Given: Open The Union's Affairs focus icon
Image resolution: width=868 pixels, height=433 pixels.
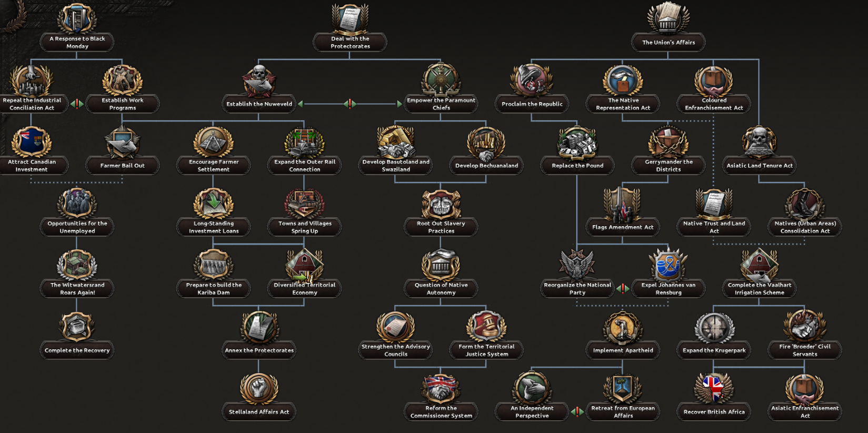Looking at the screenshot, I should pyautogui.click(x=668, y=18).
